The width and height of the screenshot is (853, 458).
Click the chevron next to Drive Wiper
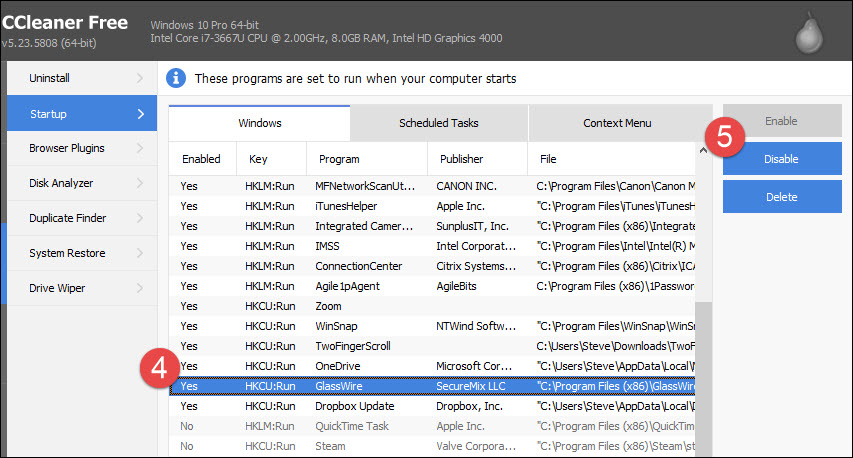pyautogui.click(x=140, y=288)
